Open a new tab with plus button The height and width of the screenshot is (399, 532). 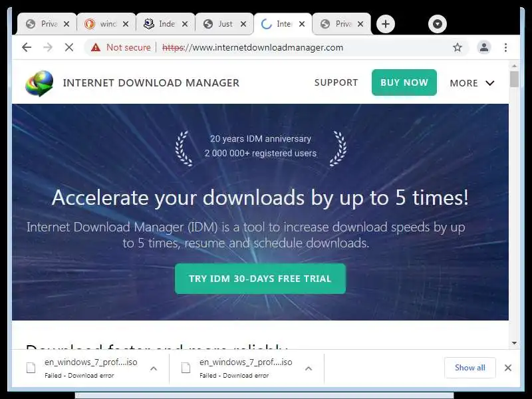tap(386, 24)
